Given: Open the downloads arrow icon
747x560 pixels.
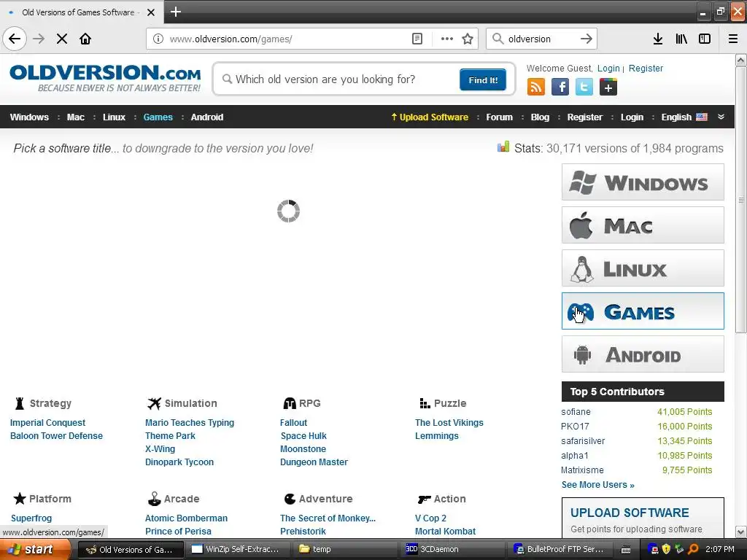Looking at the screenshot, I should [x=658, y=39].
